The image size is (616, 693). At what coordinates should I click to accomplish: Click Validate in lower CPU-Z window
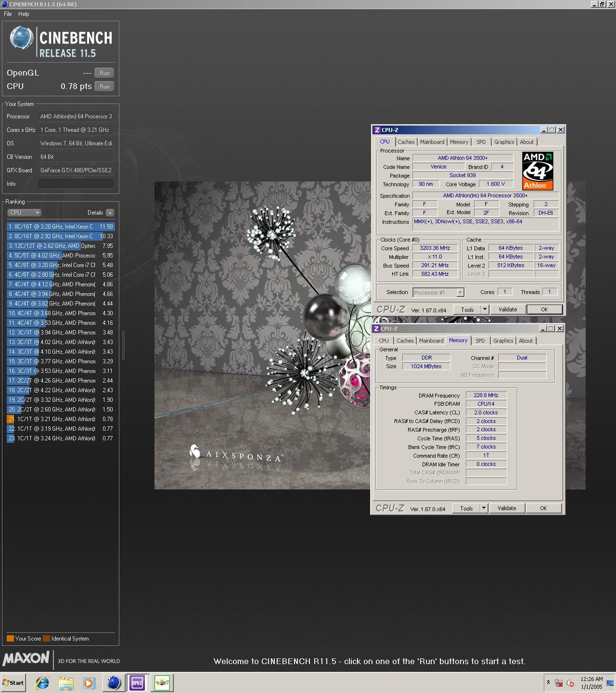507,509
